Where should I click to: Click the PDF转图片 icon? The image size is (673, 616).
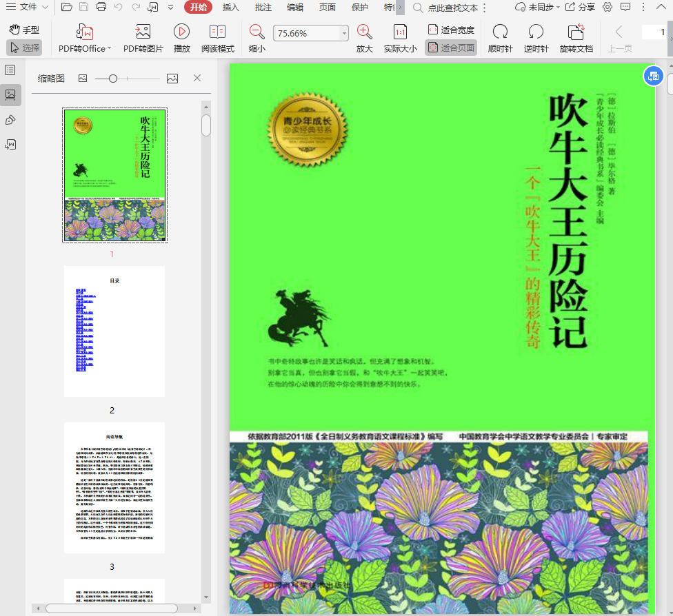click(143, 32)
